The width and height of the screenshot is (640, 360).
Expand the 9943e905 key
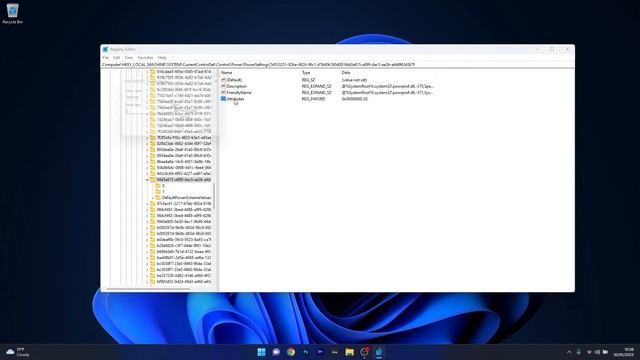[x=147, y=221]
